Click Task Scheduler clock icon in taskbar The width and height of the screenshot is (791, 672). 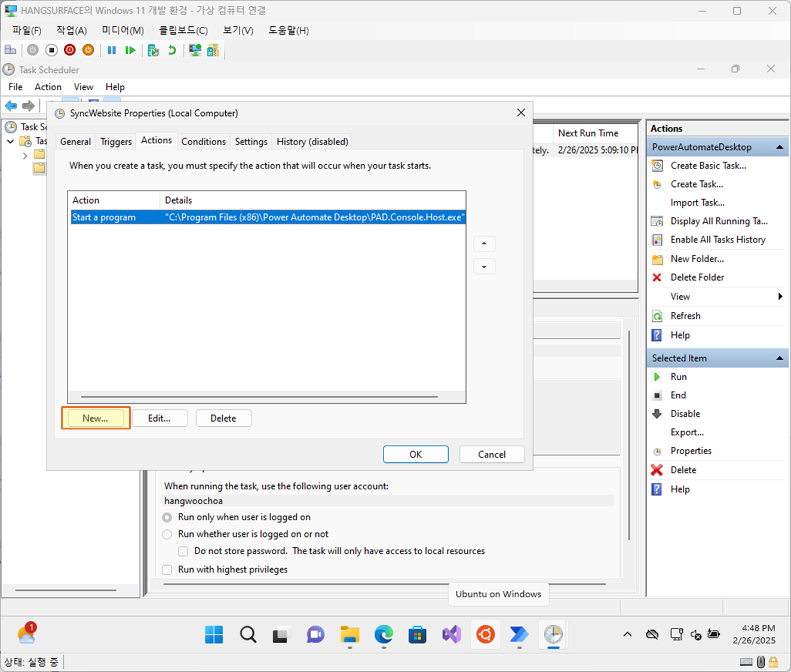(553, 634)
